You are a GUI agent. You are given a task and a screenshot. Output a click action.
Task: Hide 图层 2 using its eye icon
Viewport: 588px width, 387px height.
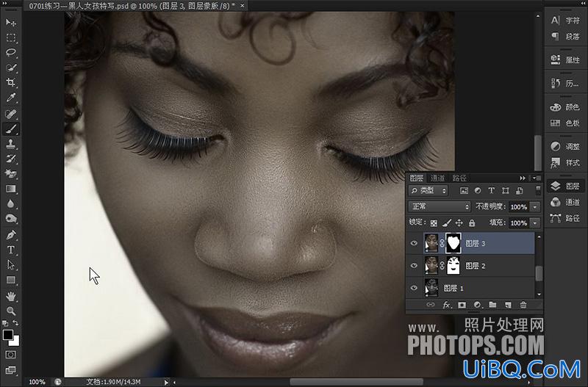pos(414,266)
